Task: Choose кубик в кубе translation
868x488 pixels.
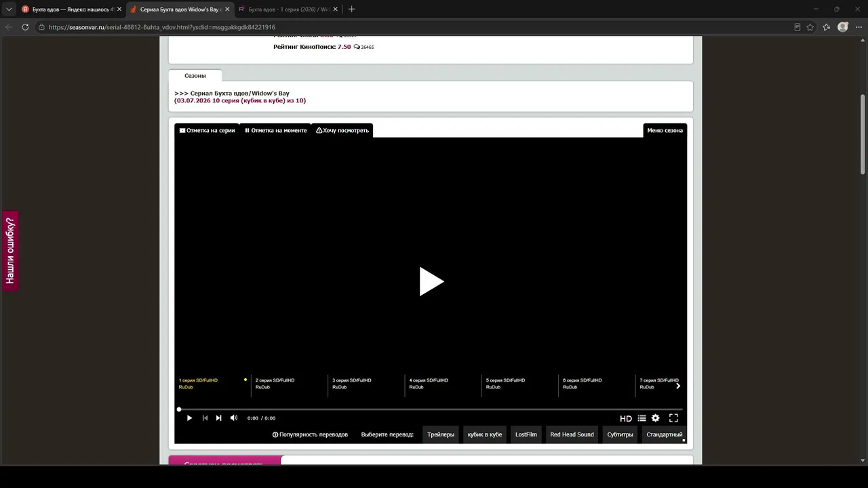Action: [485, 434]
